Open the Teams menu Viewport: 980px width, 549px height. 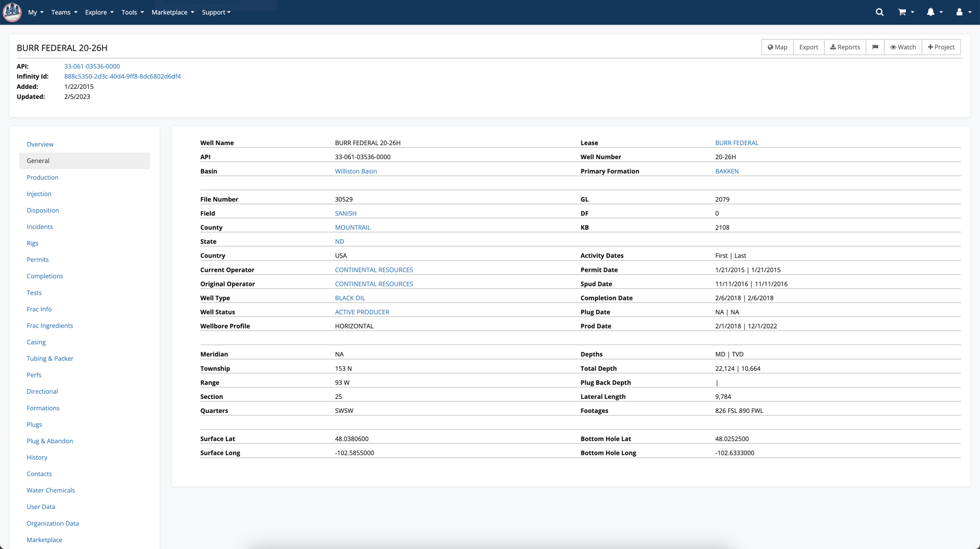(64, 12)
